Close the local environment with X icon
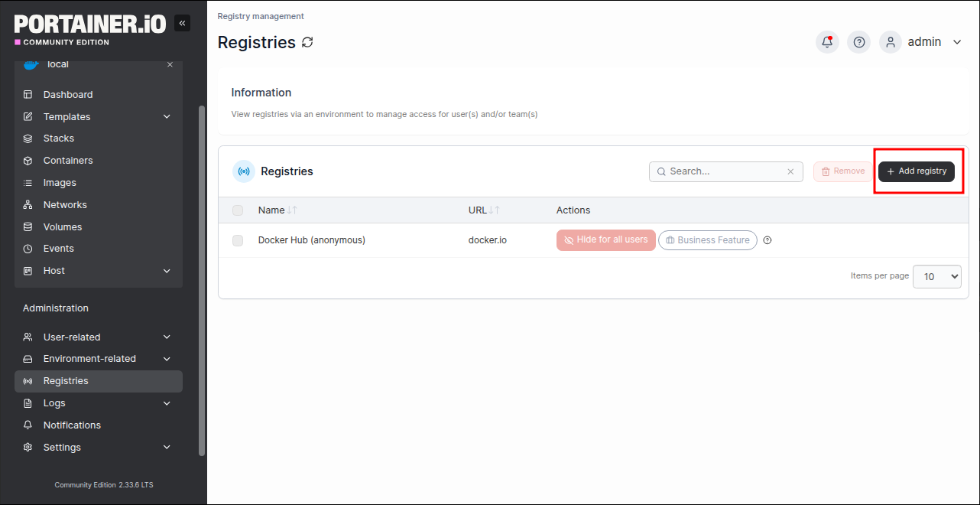The image size is (980, 505). pyautogui.click(x=170, y=65)
